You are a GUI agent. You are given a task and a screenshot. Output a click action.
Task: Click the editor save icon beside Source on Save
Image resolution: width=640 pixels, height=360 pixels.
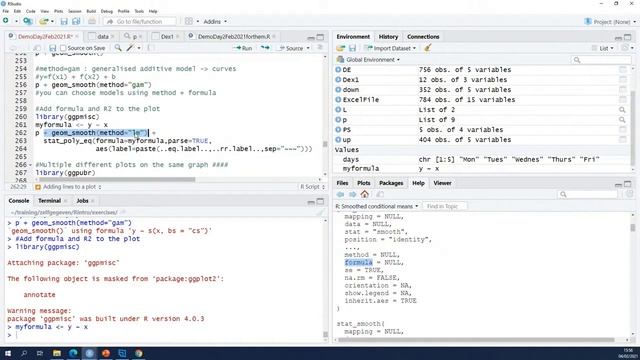[53, 48]
